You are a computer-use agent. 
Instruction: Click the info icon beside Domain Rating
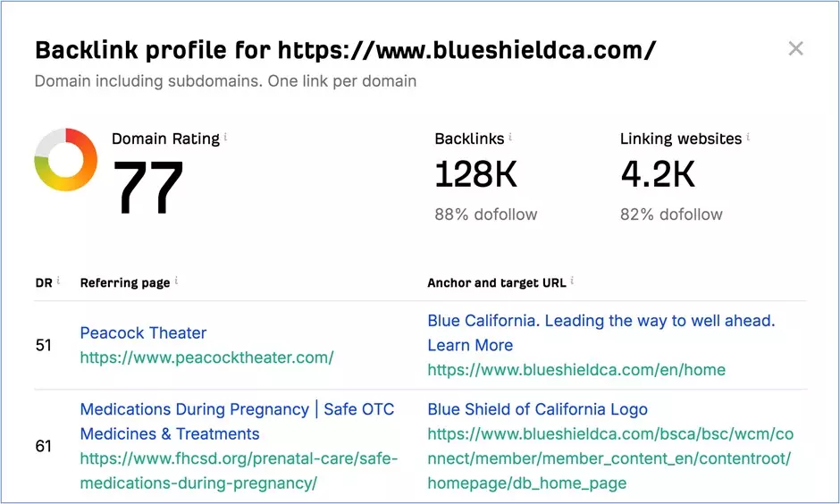click(225, 137)
